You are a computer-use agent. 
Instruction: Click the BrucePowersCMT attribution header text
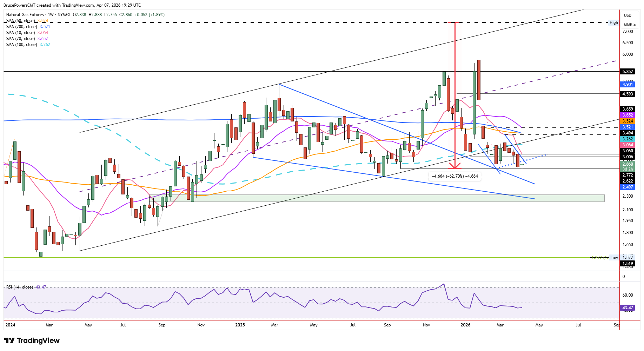tap(72, 5)
